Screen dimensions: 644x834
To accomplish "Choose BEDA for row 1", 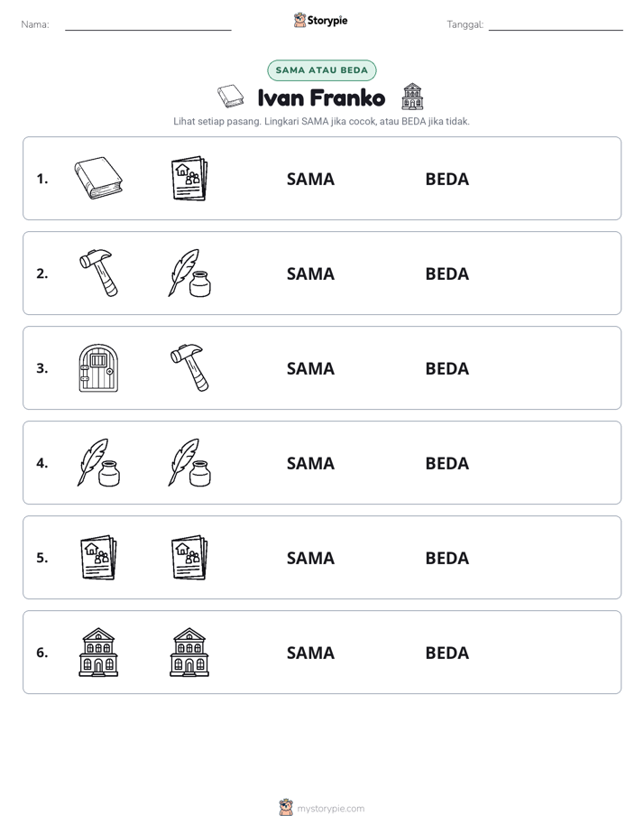I will click(x=446, y=180).
